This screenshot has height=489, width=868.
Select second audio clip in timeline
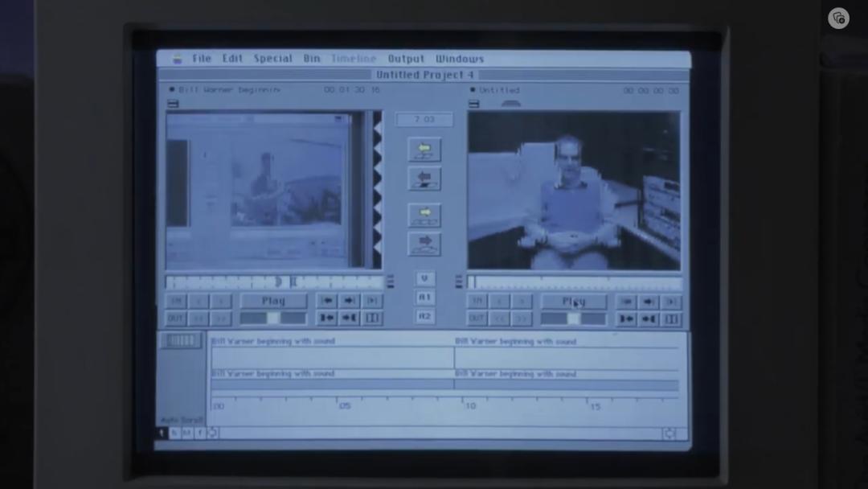567,385
